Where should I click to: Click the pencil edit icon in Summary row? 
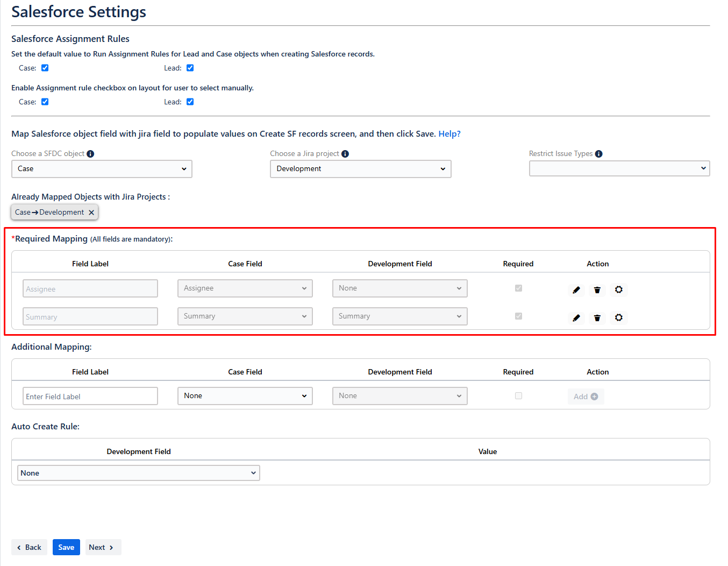[576, 318]
